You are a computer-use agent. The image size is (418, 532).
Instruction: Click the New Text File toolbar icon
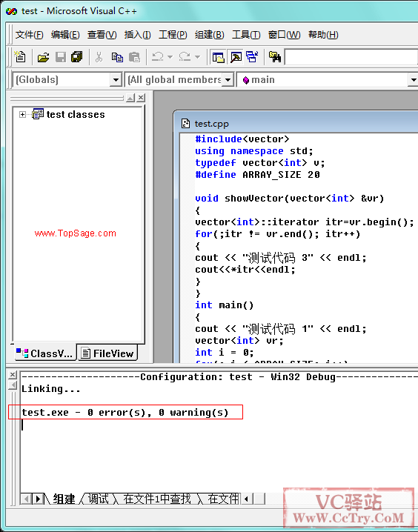tap(20, 56)
